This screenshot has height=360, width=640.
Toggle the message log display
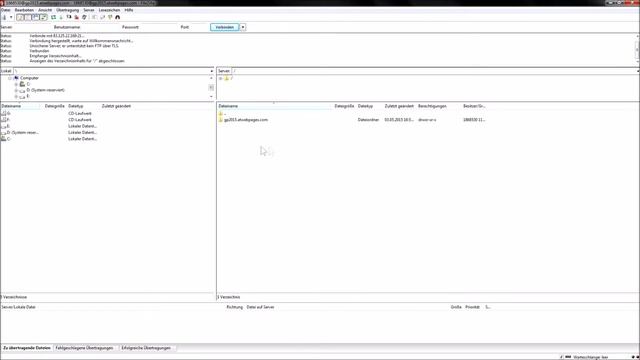pyautogui.click(x=20, y=17)
